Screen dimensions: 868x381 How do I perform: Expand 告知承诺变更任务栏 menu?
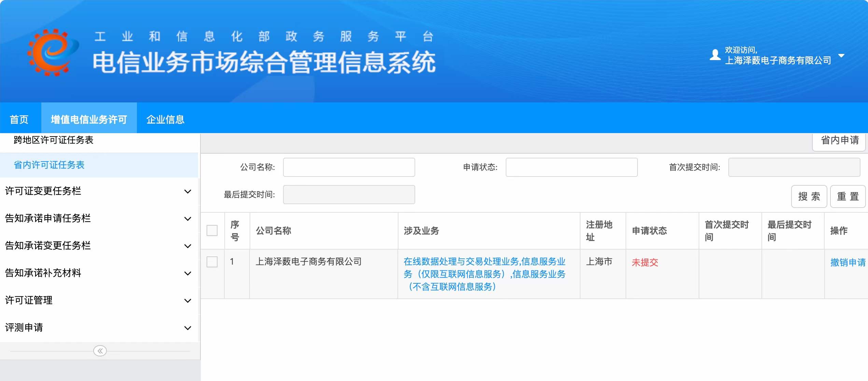(x=99, y=246)
